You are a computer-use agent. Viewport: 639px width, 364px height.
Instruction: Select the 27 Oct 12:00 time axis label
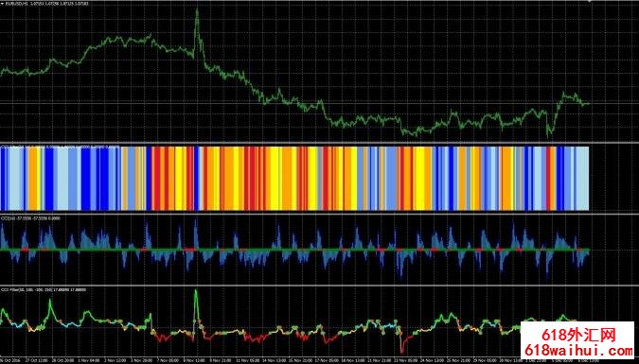click(36, 361)
